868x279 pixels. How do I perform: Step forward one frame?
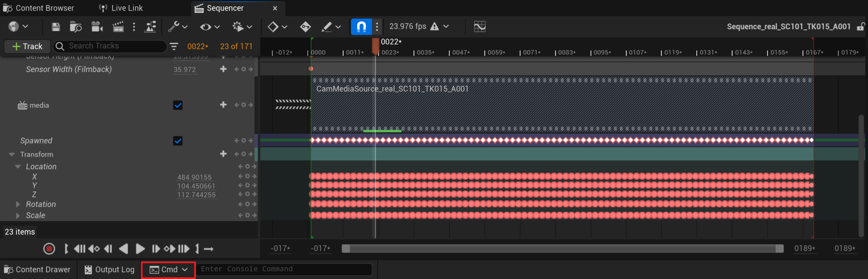(x=156, y=249)
